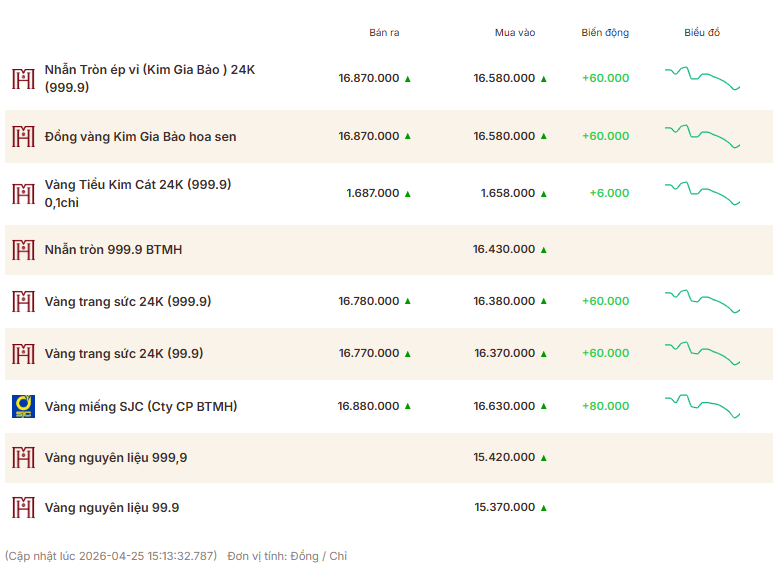Open Vàng miếng SJC (Cty CP BTMH) item
783x569 pixels.
coord(141,407)
